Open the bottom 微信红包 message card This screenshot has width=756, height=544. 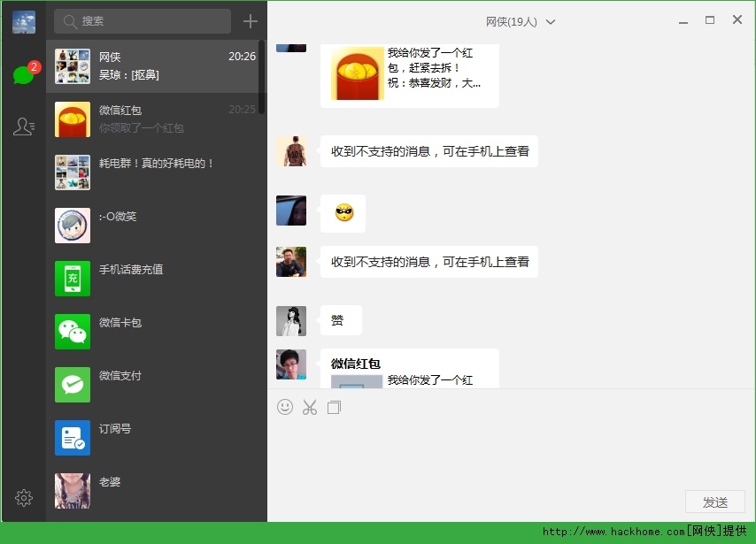pyautogui.click(x=409, y=369)
